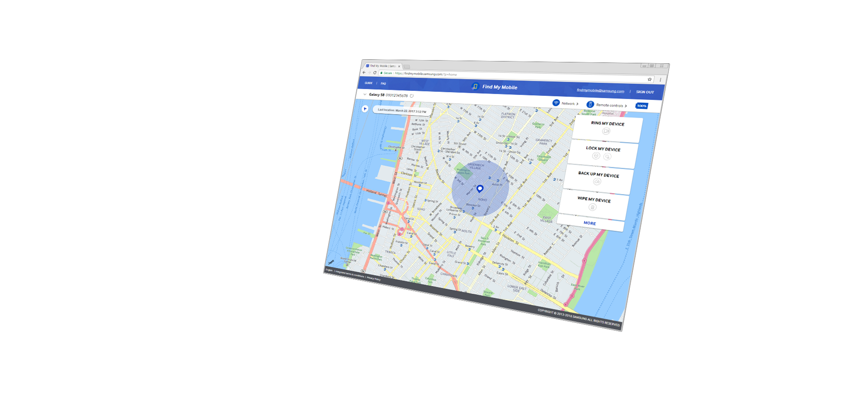The image size is (868, 407).
Task: Click the 'NOHO' map label
Action: 482,199
